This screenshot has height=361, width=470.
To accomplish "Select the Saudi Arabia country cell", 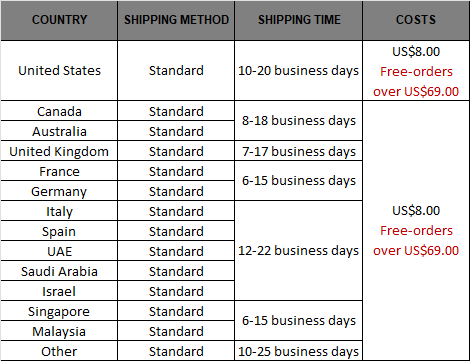I will [x=59, y=271].
